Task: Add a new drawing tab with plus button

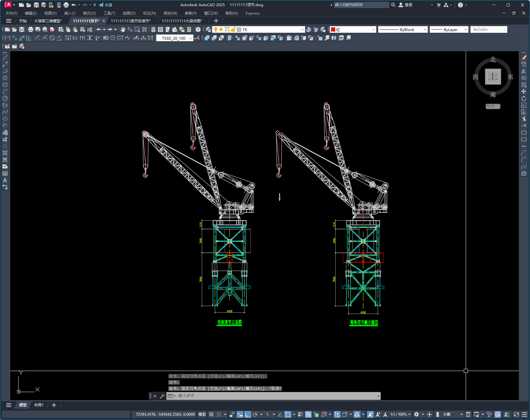Action: click(x=216, y=21)
